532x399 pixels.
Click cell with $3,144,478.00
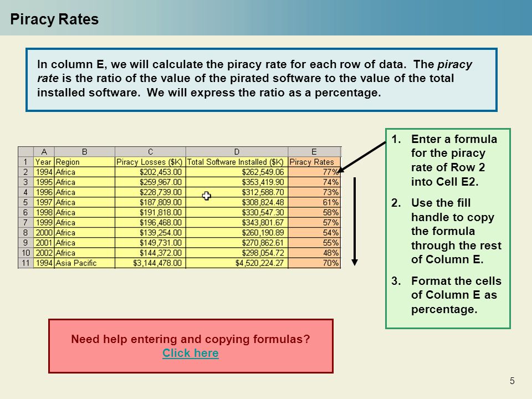click(x=150, y=263)
